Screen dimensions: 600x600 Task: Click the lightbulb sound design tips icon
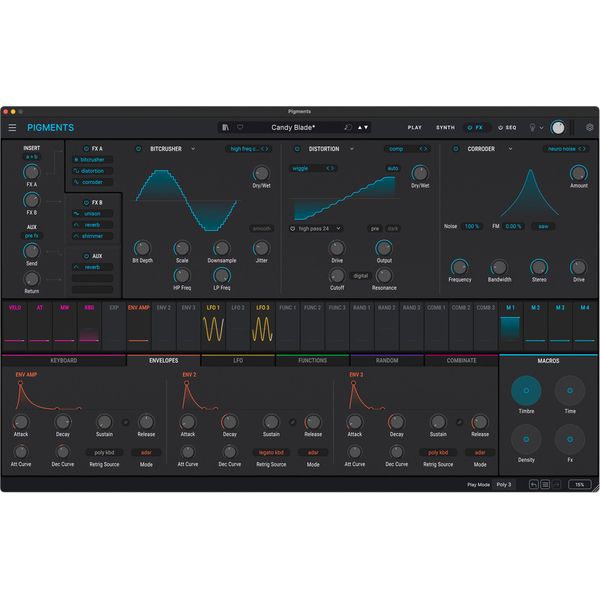(x=534, y=128)
